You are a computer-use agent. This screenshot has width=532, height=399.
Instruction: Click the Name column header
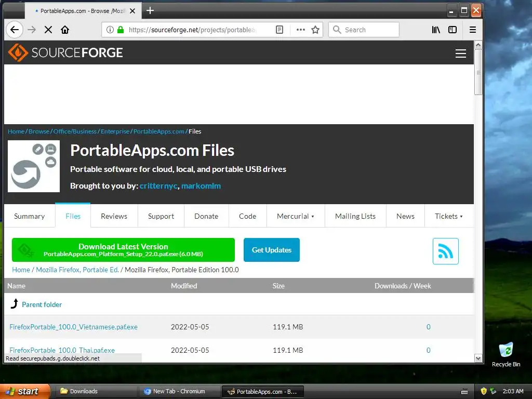tap(16, 286)
